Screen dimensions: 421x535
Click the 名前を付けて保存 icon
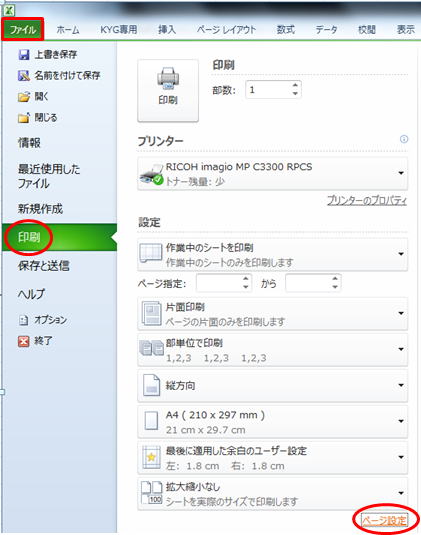click(24, 76)
